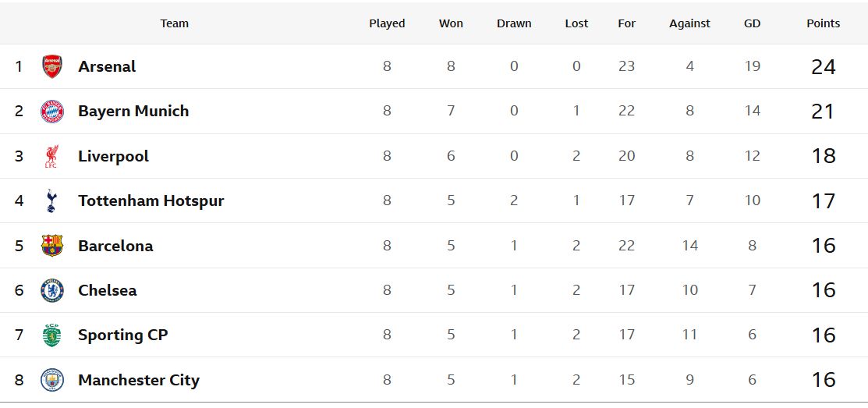This screenshot has width=868, height=408.
Task: Select the Tottenham Hotspur team name
Action: tap(151, 201)
